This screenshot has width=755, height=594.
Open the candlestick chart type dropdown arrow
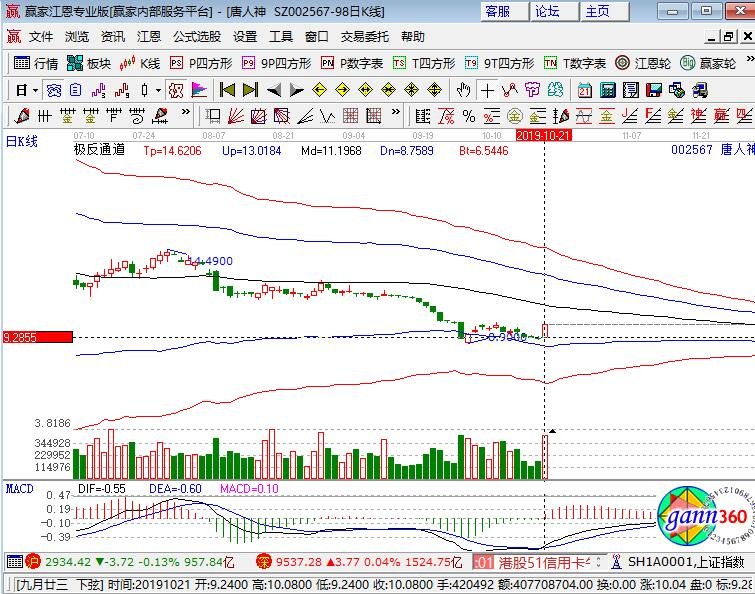coord(157,90)
